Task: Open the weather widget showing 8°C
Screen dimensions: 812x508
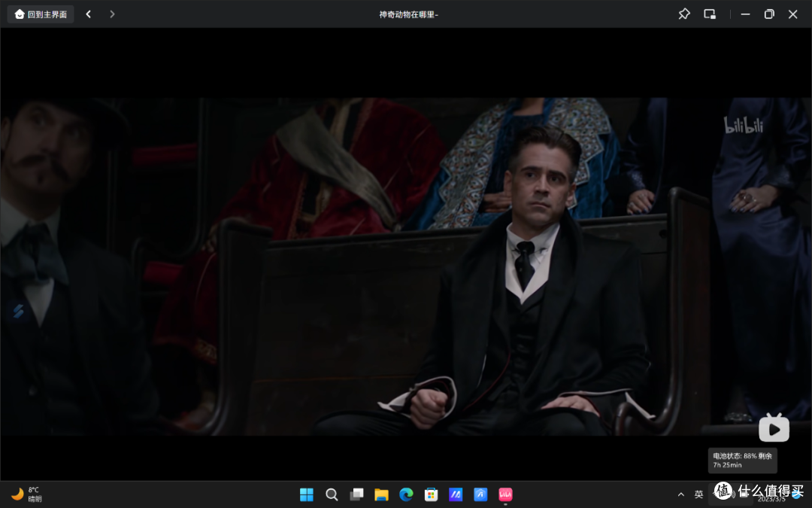Action: point(26,494)
